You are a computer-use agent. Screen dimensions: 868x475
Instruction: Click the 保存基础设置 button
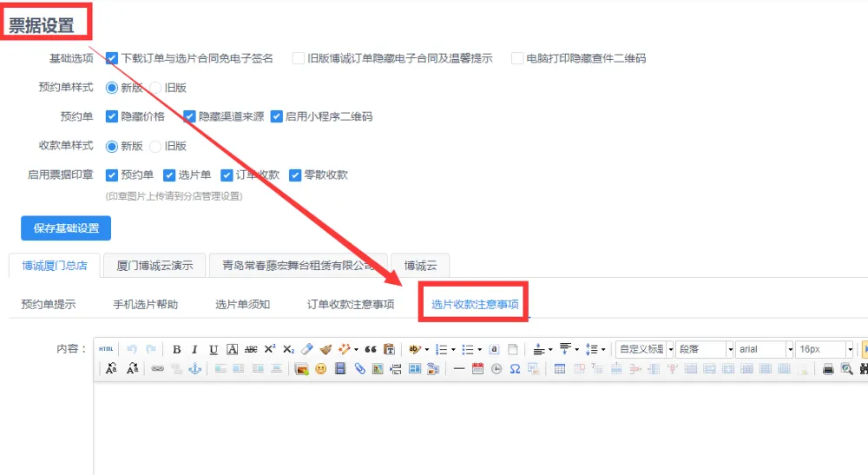[66, 228]
